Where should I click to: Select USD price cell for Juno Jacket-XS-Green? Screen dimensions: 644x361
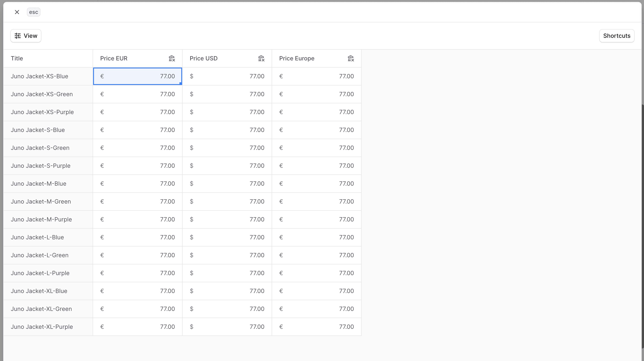click(x=227, y=94)
